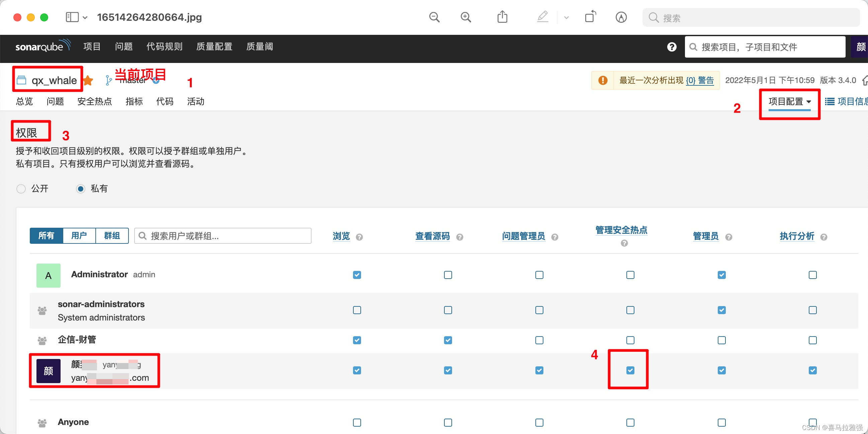
Task: Show help for the 浏览 permission
Action: (x=359, y=237)
